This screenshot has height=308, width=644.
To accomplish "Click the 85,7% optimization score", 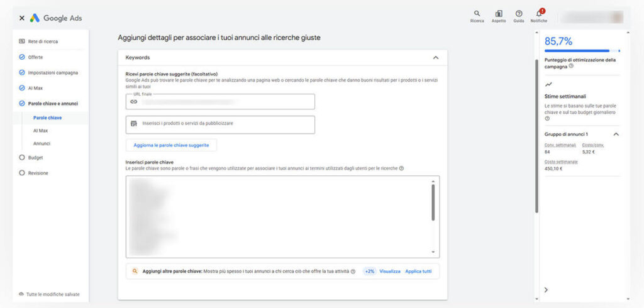I will 558,41.
